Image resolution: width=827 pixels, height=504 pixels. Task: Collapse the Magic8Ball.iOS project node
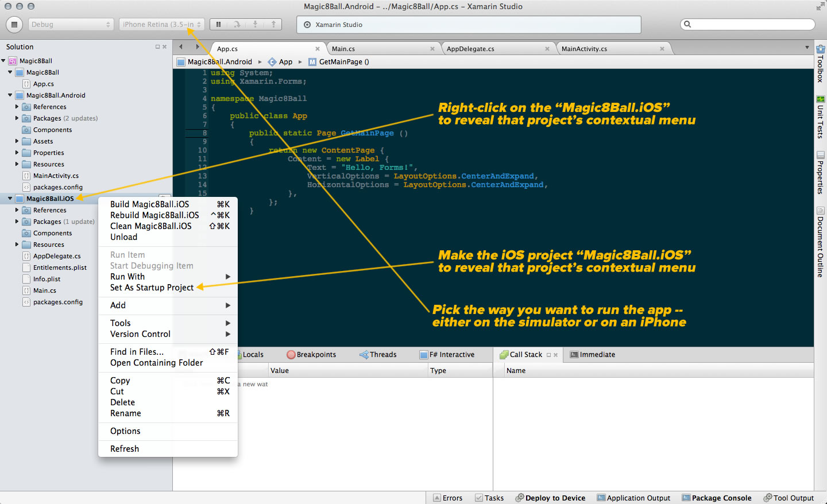click(10, 199)
